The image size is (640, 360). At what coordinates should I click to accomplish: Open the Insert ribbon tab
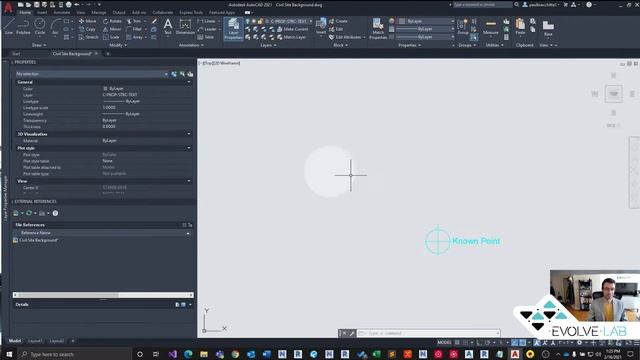42,13
